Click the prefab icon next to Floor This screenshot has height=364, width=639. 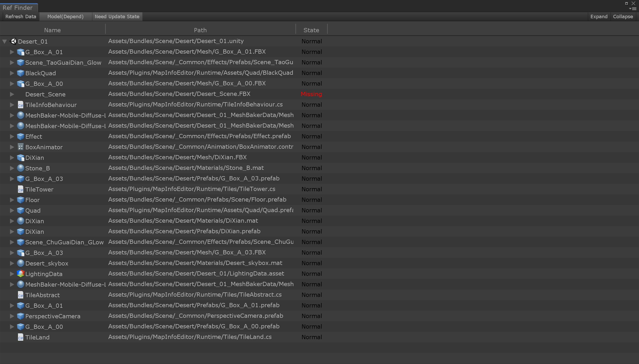(21, 200)
